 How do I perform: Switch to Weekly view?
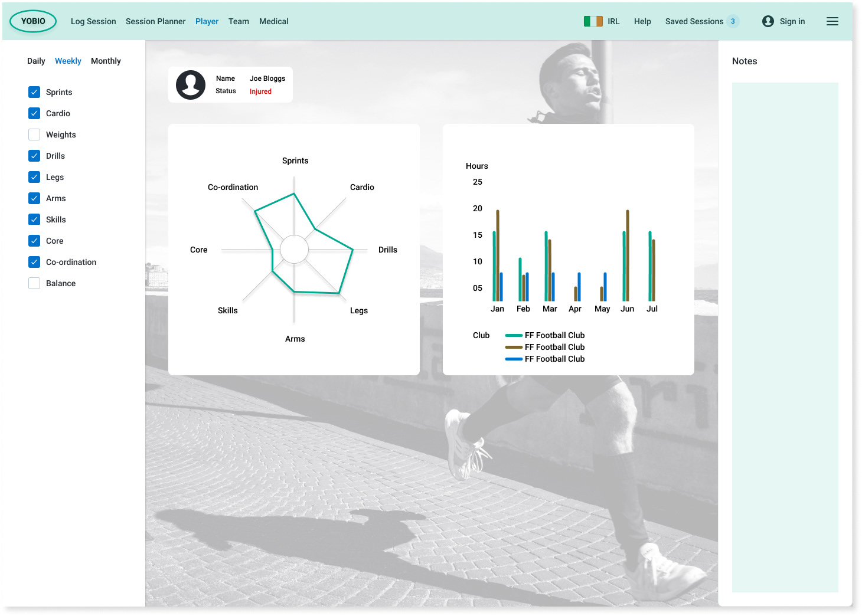[68, 61]
